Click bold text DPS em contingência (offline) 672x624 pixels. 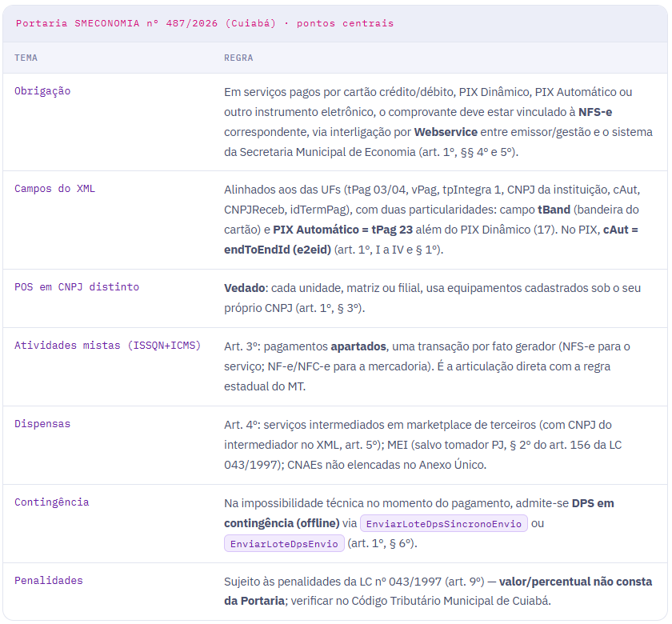tap(419, 513)
